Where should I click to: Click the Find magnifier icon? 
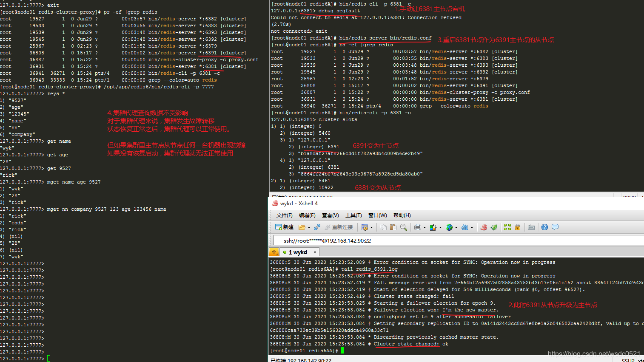[404, 227]
